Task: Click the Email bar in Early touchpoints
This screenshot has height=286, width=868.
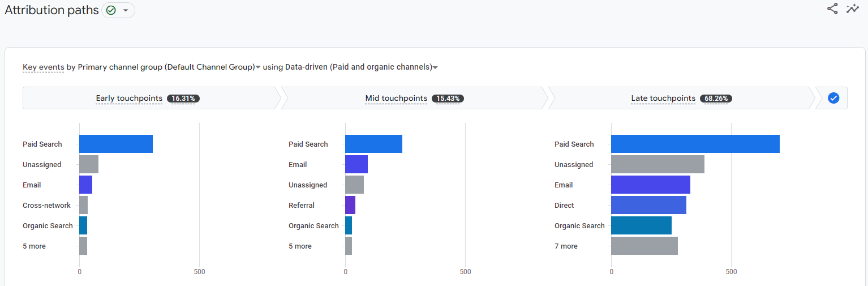Action: 85,185
